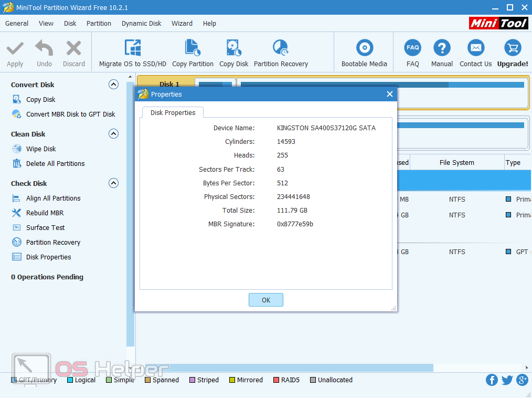Collapse the Clean Disk section
Image resolution: width=532 pixels, height=398 pixels.
click(x=113, y=134)
